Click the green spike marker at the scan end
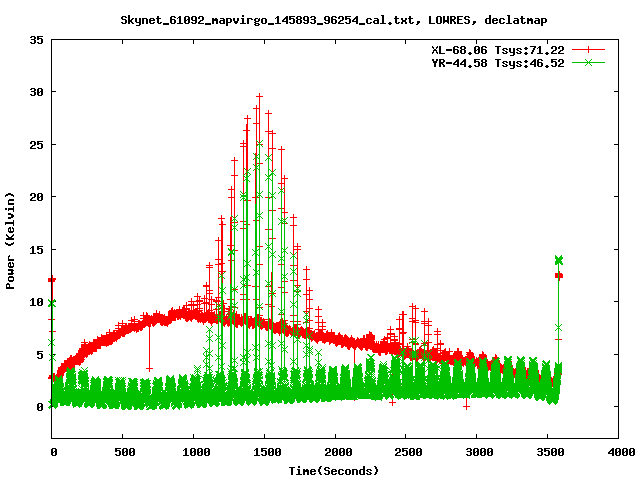 [559, 260]
